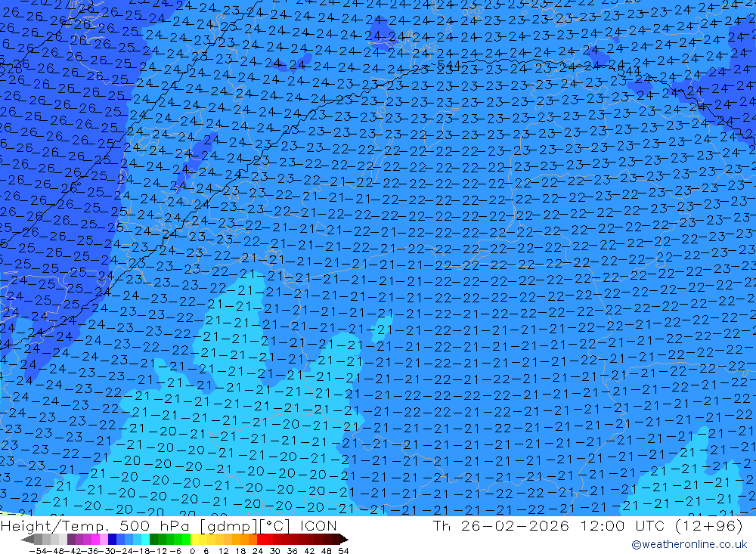This screenshot has width=756, height=554.
Task: Click the 54 label at the scale's end
Action: (x=343, y=551)
